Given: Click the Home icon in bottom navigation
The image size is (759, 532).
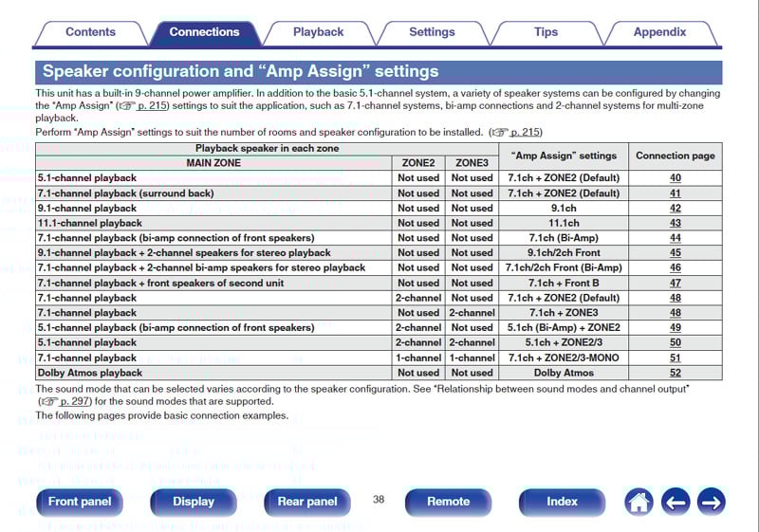Looking at the screenshot, I should [639, 502].
